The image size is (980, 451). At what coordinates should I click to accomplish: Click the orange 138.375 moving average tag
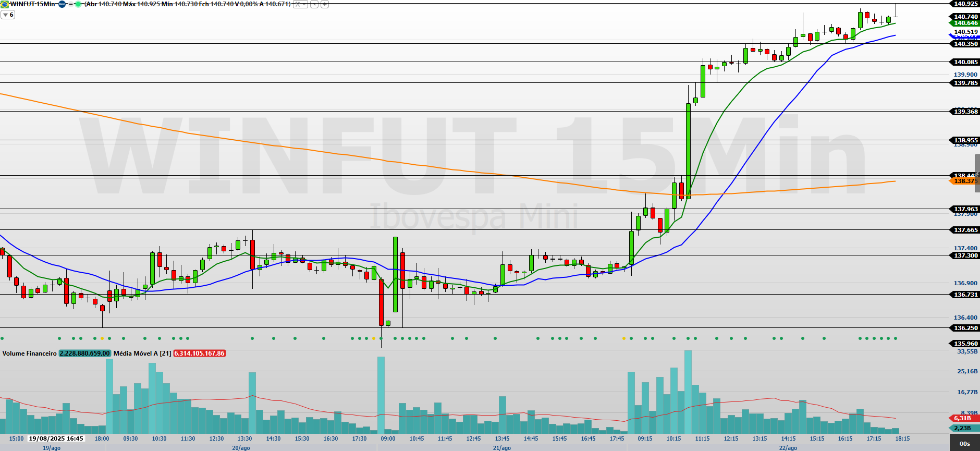tap(965, 181)
